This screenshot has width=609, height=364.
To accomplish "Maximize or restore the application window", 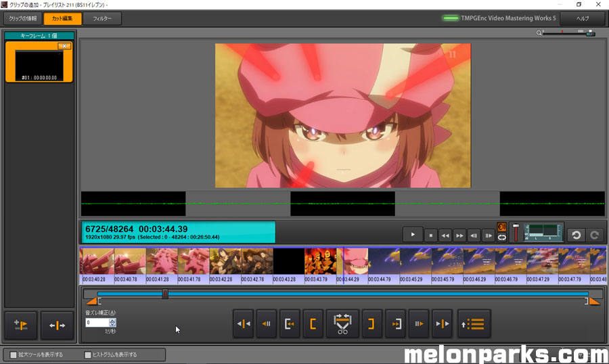I will pos(579,4).
